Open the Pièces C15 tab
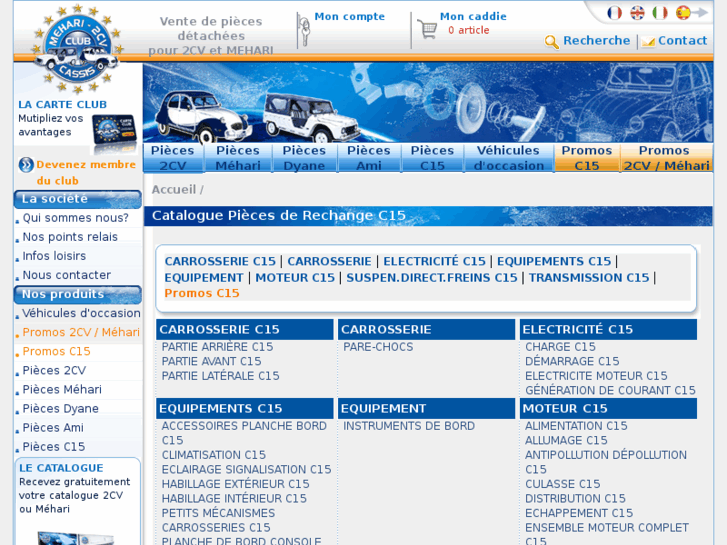This screenshot has width=727, height=545. [x=432, y=158]
